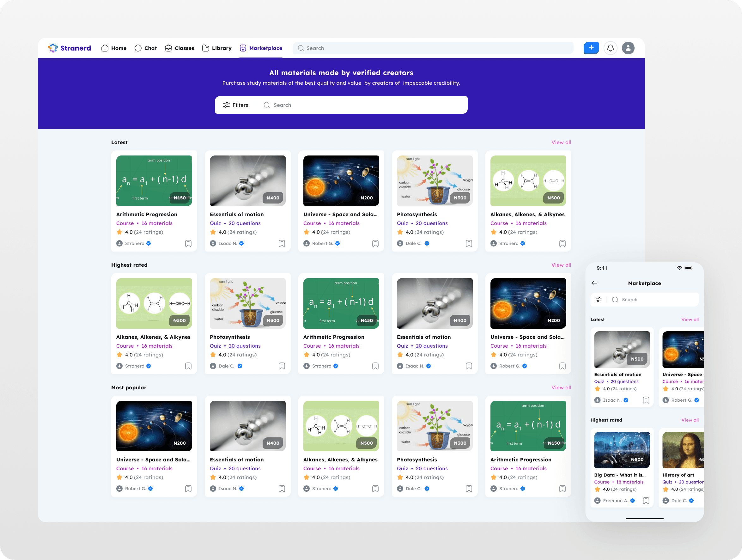The width and height of the screenshot is (742, 560).
Task: Tap the mobile filter sliders icon
Action: click(x=599, y=300)
